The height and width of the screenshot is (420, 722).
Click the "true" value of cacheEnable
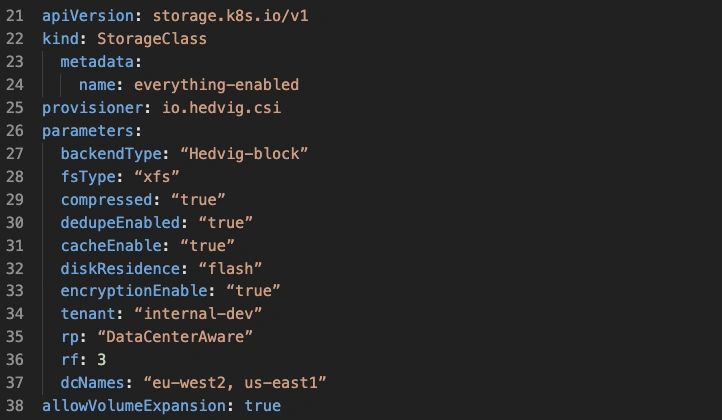(208, 243)
